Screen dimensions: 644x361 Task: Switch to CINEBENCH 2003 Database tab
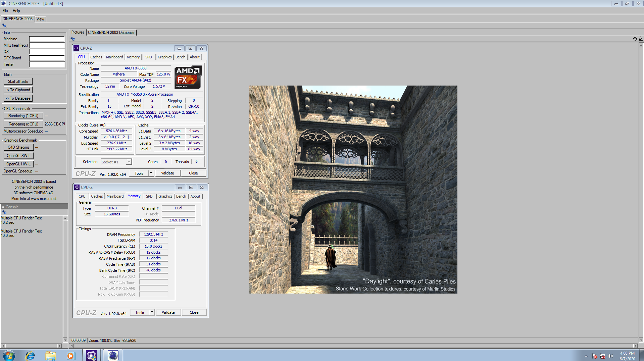111,33
